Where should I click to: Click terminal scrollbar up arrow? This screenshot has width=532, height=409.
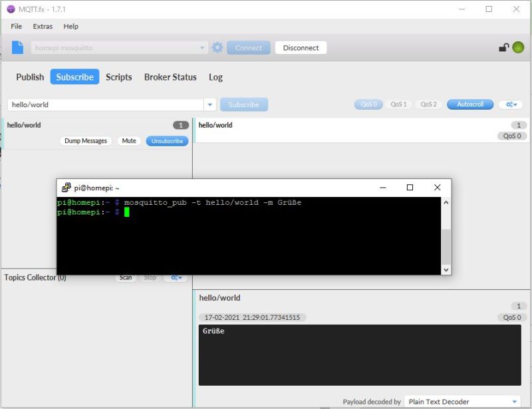tap(446, 202)
